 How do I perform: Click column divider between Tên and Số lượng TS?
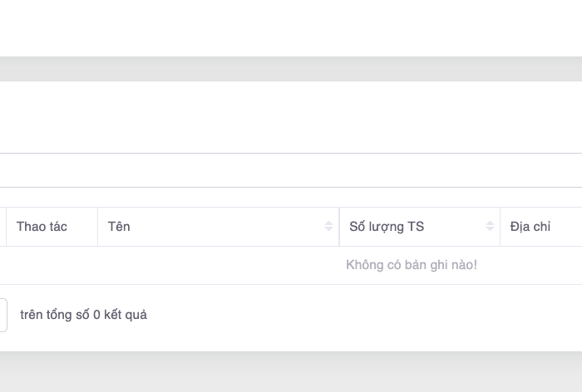(x=339, y=227)
